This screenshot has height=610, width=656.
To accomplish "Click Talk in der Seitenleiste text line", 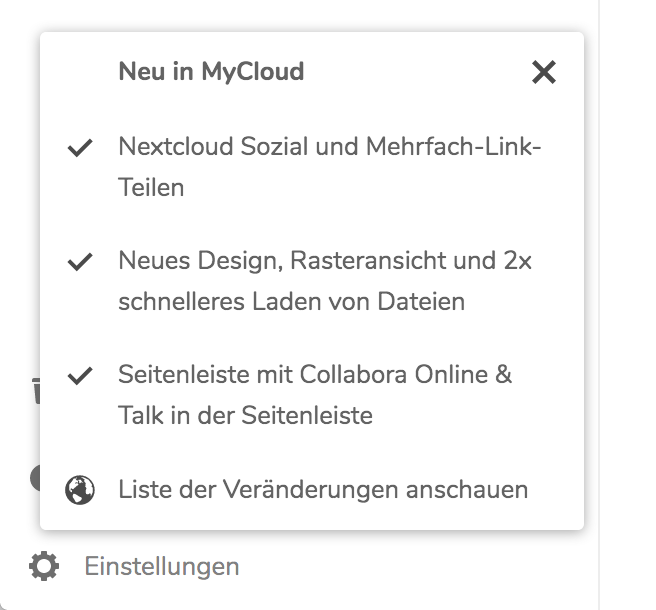I will [x=245, y=415].
